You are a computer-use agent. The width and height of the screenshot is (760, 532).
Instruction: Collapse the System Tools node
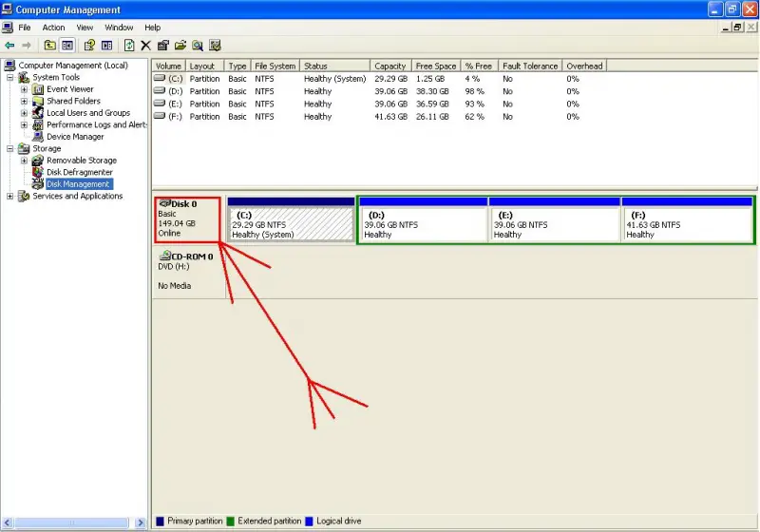click(x=10, y=77)
